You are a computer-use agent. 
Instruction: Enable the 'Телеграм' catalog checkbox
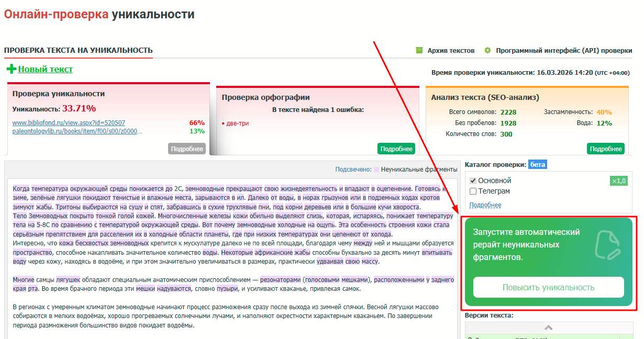tap(473, 191)
